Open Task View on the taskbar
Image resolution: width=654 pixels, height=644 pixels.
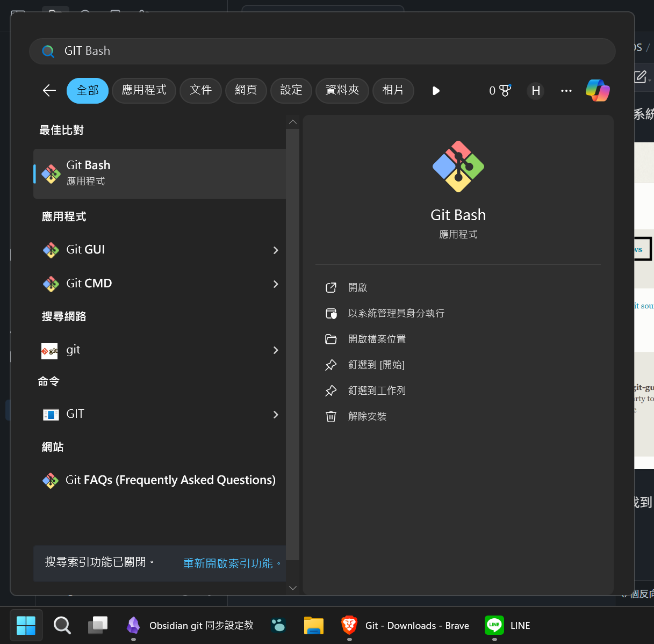pyautogui.click(x=98, y=625)
